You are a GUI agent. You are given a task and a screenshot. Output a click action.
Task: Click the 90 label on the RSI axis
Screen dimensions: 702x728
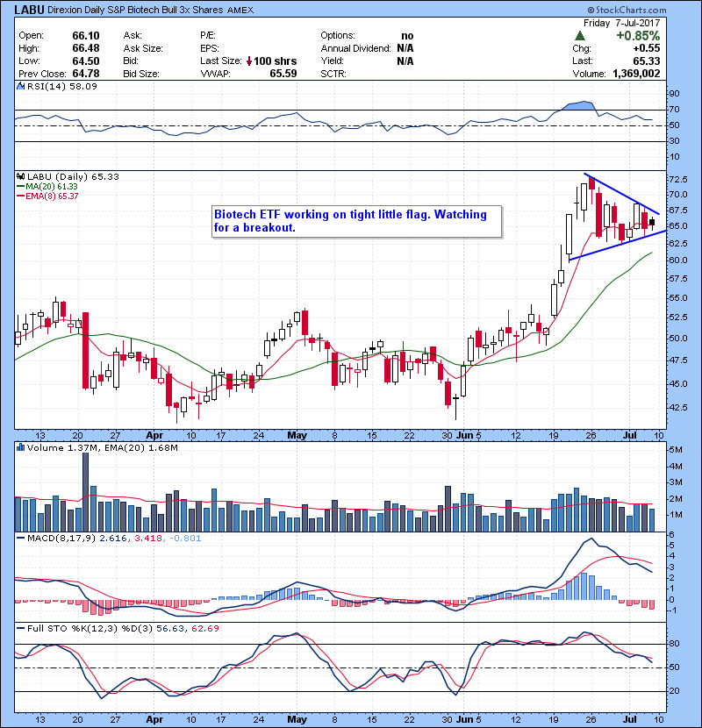click(x=674, y=94)
